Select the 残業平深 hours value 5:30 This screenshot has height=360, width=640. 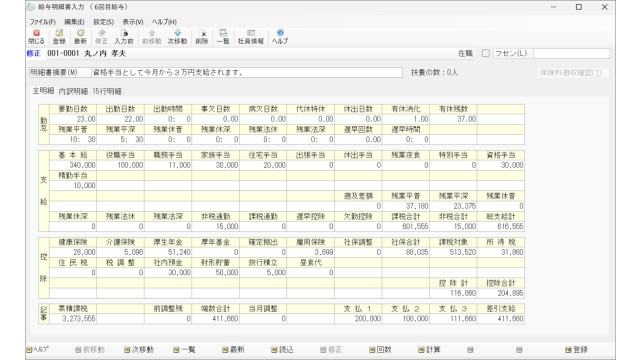(x=120, y=140)
